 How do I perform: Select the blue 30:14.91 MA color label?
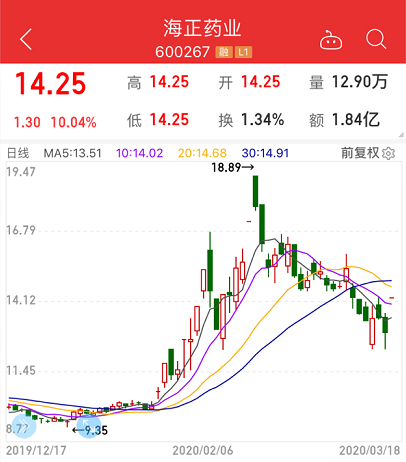tap(265, 153)
